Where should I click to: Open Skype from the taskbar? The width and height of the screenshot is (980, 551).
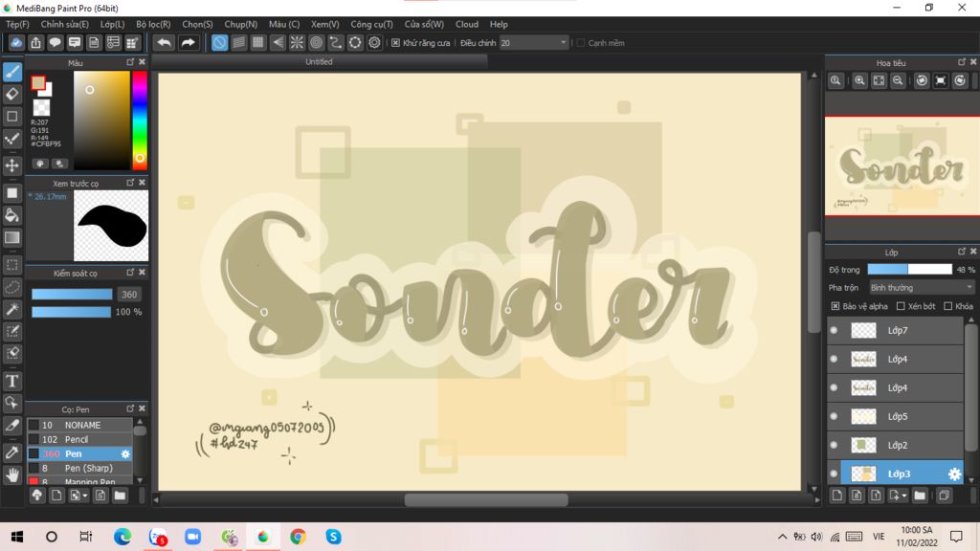click(x=333, y=537)
